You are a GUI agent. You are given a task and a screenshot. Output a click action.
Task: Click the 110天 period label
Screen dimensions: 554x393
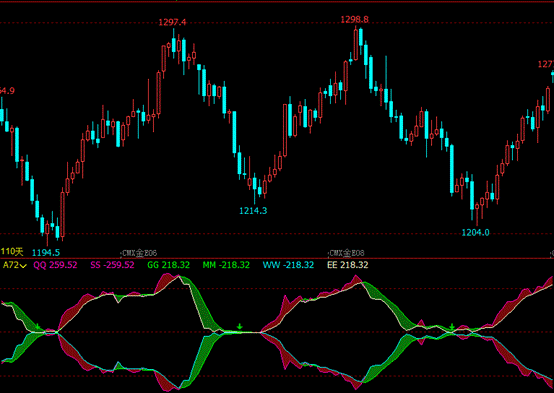(12, 252)
